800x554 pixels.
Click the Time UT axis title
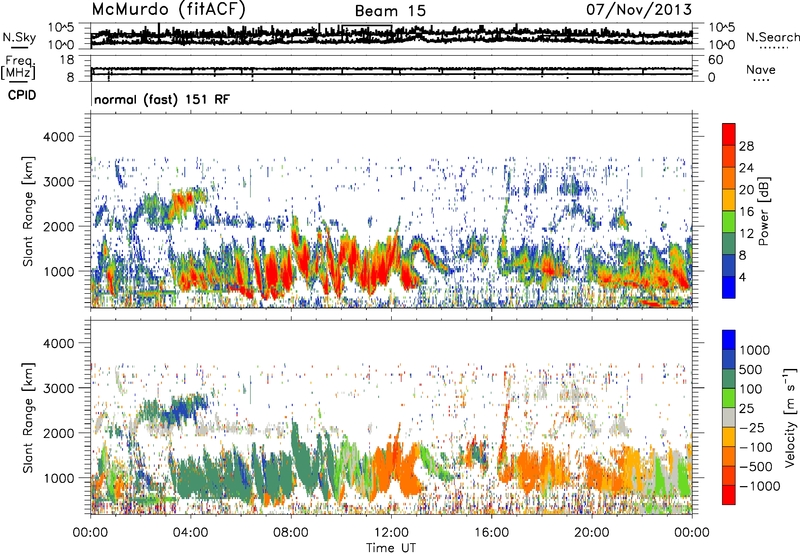391,548
